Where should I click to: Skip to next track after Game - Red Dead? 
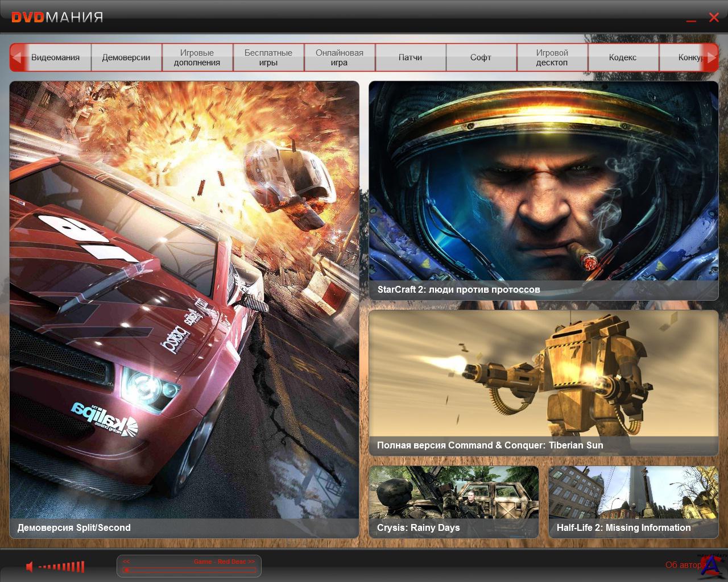[x=251, y=562]
